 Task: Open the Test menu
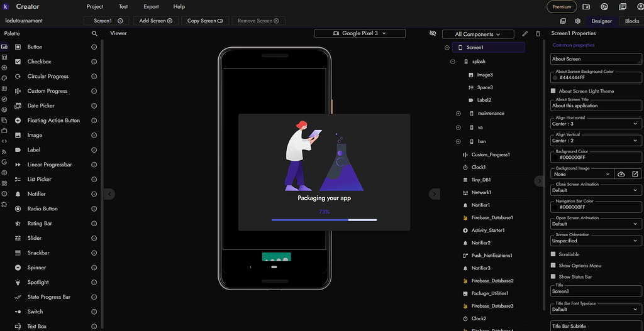pyautogui.click(x=123, y=6)
